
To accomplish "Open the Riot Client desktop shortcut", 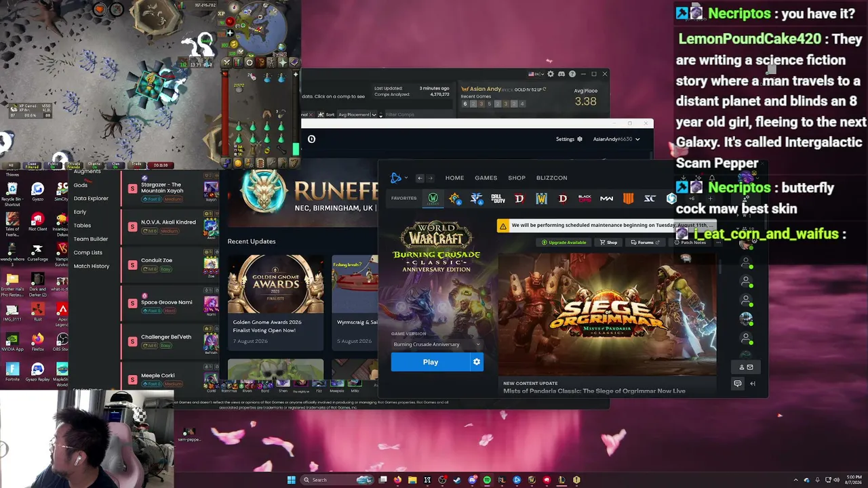I will [x=37, y=221].
